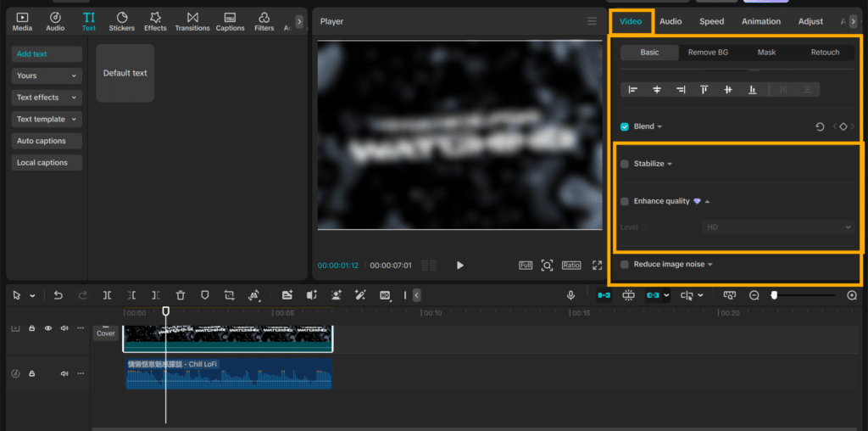Enable the Stabilize checkbox
The image size is (868, 431).
pos(625,164)
